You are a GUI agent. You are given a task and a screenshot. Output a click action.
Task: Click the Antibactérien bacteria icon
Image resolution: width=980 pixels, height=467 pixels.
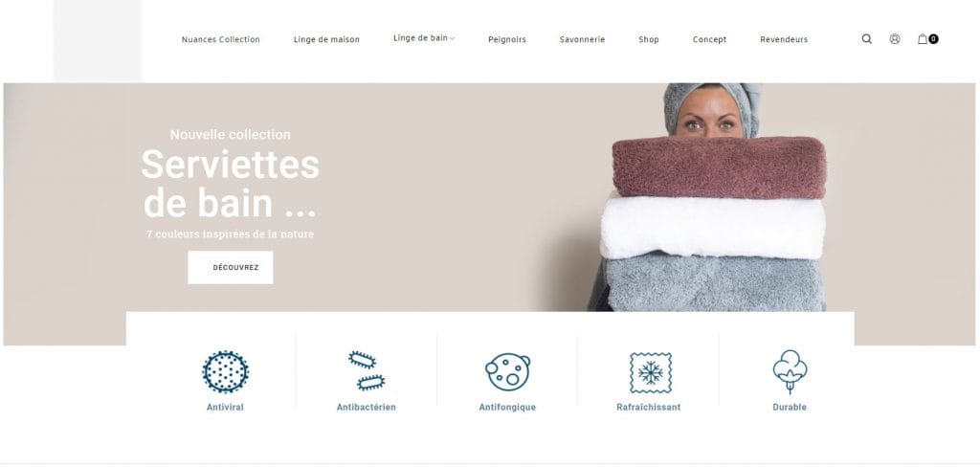tap(367, 370)
